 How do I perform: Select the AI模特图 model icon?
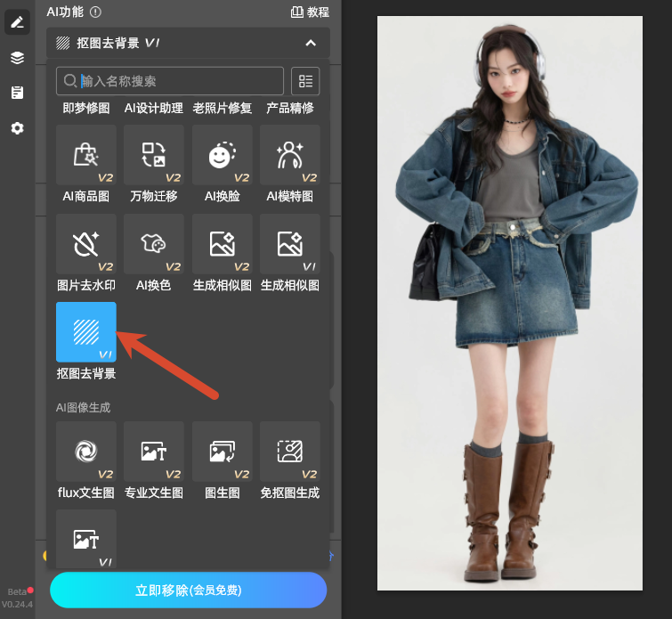point(290,155)
